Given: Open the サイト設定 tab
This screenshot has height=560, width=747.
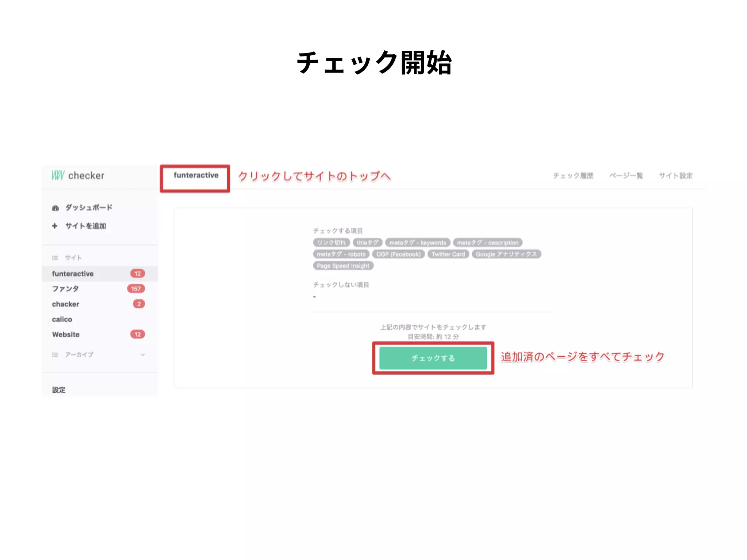Looking at the screenshot, I should pos(676,176).
